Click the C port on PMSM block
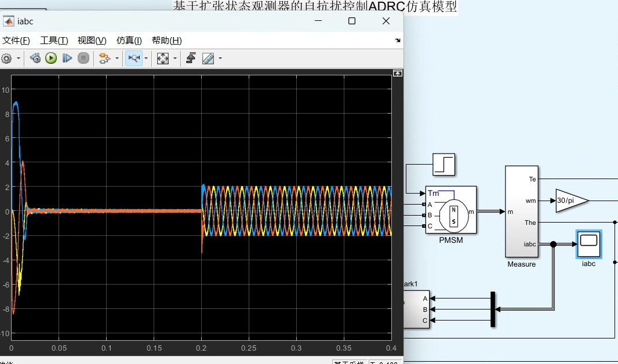Viewport: 618px width, 364px height. pos(430,226)
